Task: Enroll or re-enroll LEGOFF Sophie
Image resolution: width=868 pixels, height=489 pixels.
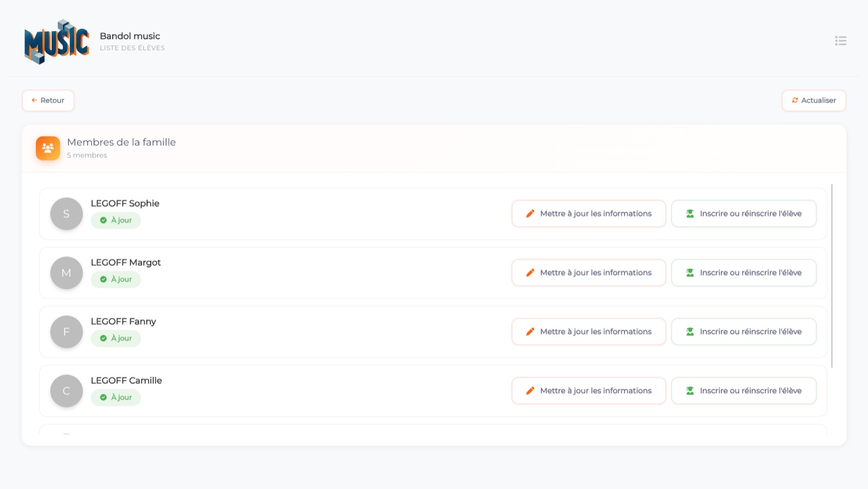Action: click(x=744, y=214)
